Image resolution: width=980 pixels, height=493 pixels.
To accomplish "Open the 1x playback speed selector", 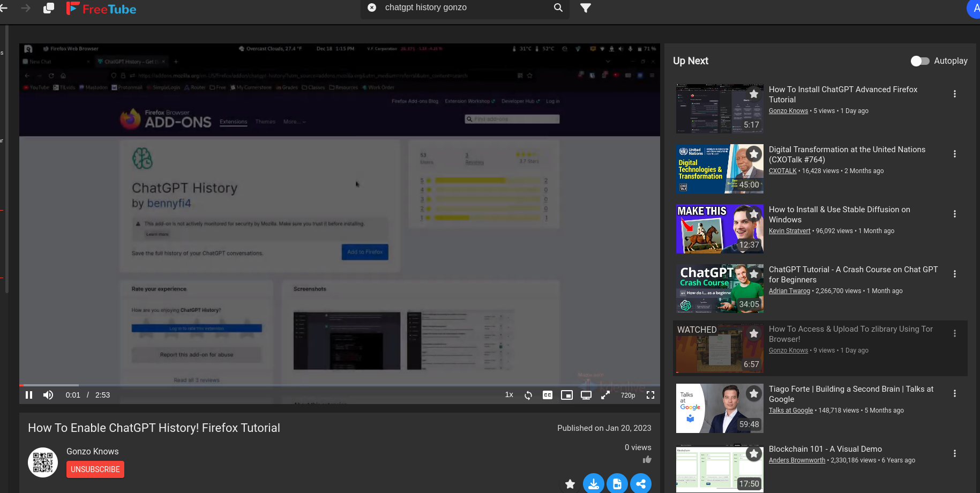I will pyautogui.click(x=508, y=394).
